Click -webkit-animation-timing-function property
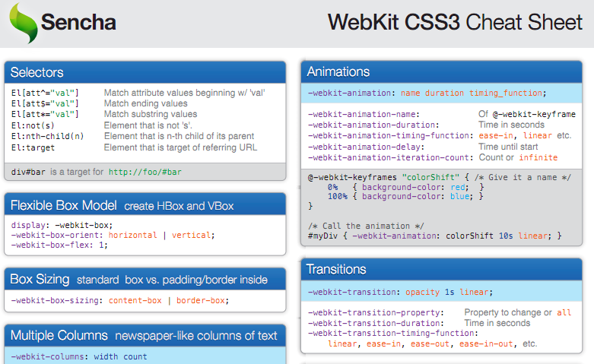 click(390, 135)
